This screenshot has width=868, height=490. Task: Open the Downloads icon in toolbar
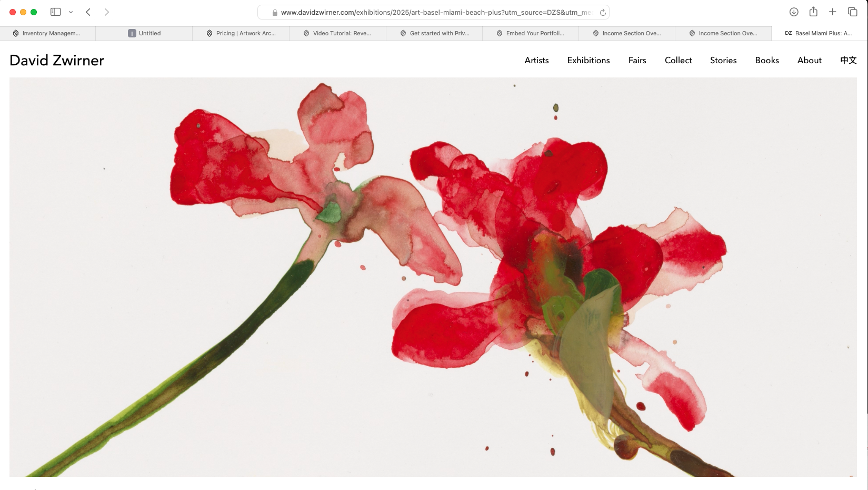pyautogui.click(x=794, y=12)
